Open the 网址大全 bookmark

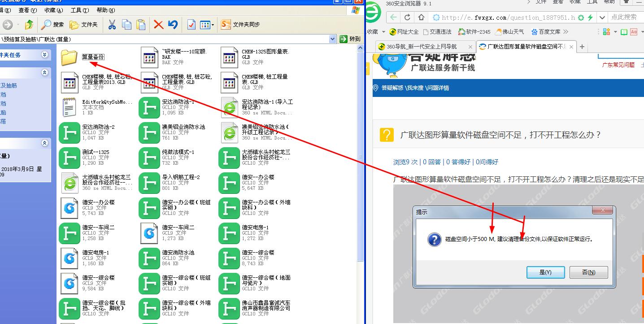404,32
